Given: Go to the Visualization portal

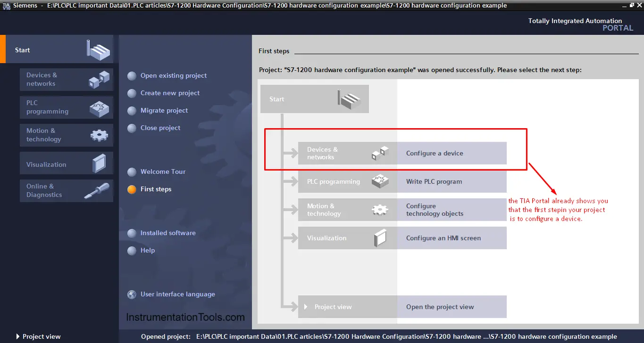Looking at the screenshot, I should 67,163.
